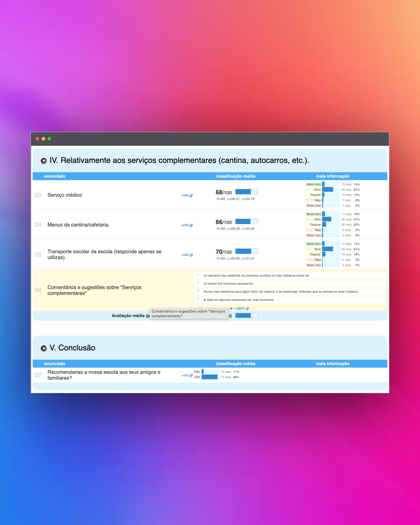Click the green maximize window button
Image resolution: width=420 pixels, height=525 pixels.
click(49, 139)
